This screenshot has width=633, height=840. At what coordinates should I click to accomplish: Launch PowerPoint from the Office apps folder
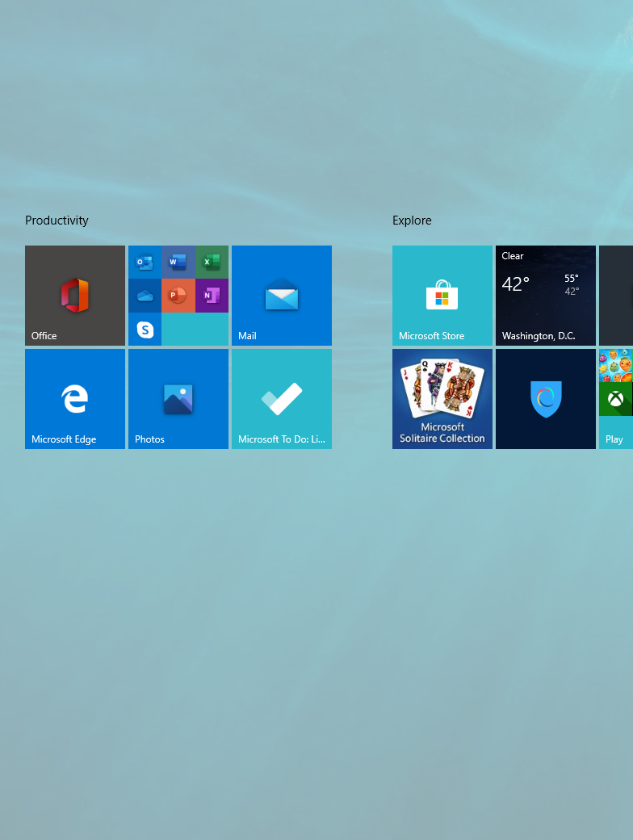(x=178, y=296)
